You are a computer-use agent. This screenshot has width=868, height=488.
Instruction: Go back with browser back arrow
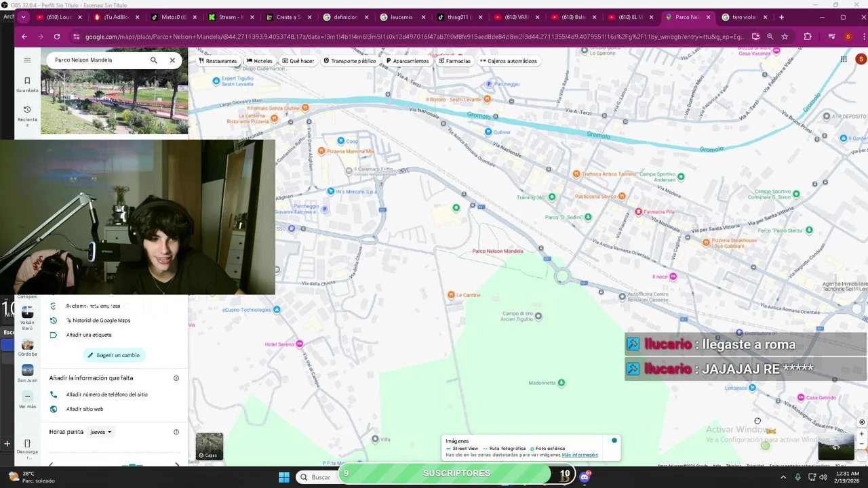(x=24, y=37)
